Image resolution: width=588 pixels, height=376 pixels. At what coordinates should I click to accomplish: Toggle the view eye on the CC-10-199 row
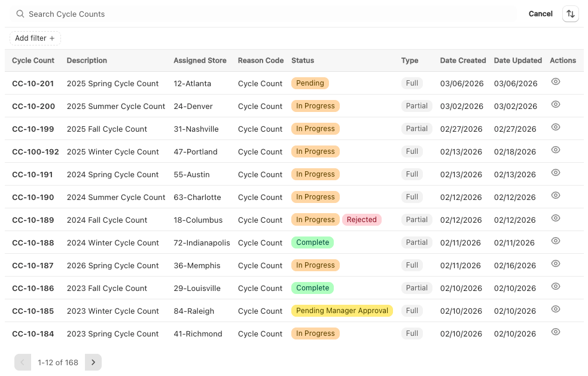(x=555, y=127)
